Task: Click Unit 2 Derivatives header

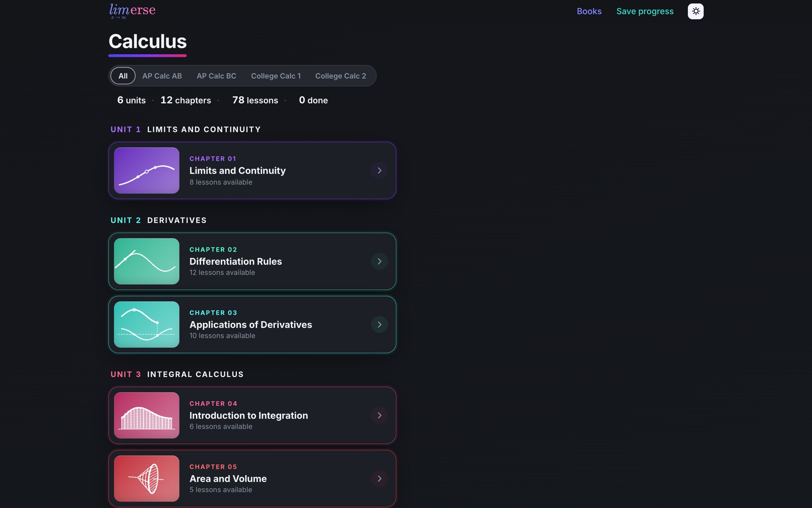Action: (159, 220)
